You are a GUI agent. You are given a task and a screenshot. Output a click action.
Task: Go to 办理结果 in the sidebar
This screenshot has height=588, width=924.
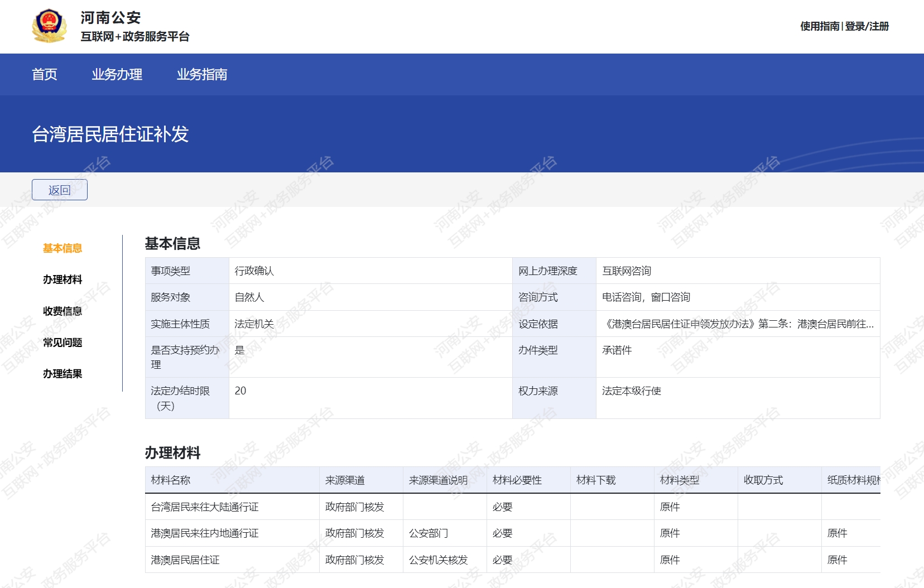62,374
